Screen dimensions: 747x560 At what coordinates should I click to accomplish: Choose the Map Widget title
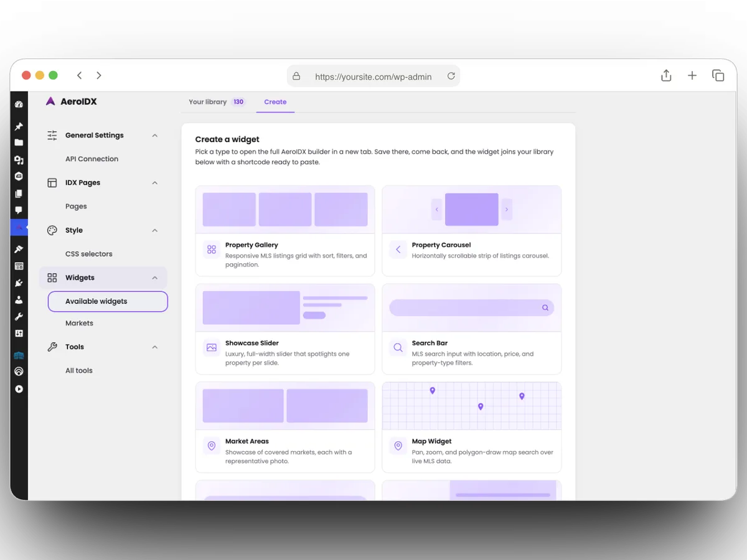(x=431, y=441)
